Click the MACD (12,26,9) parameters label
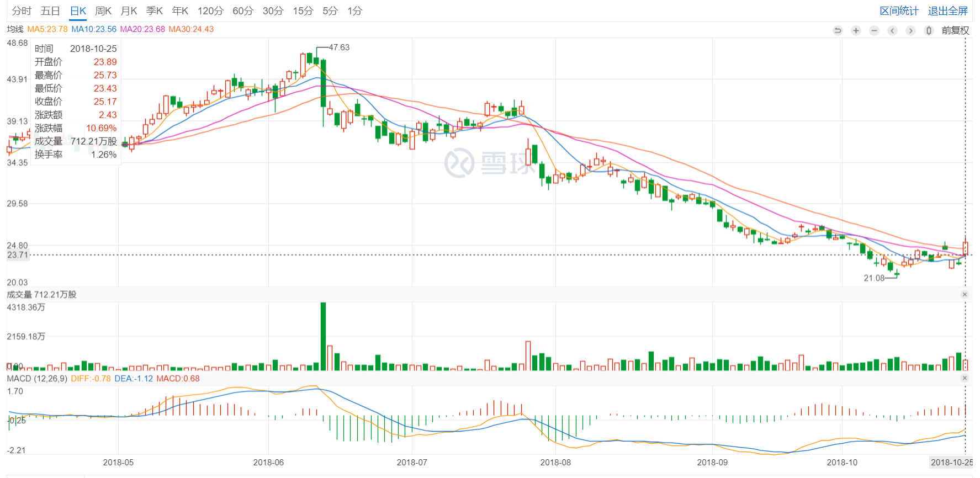This screenshot has width=980, height=478. tap(37, 379)
